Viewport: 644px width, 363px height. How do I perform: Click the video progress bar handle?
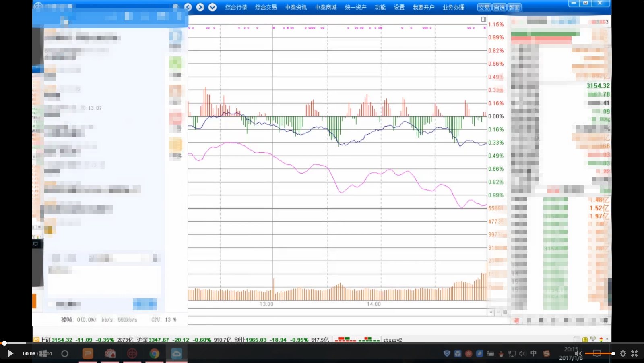[4, 343]
